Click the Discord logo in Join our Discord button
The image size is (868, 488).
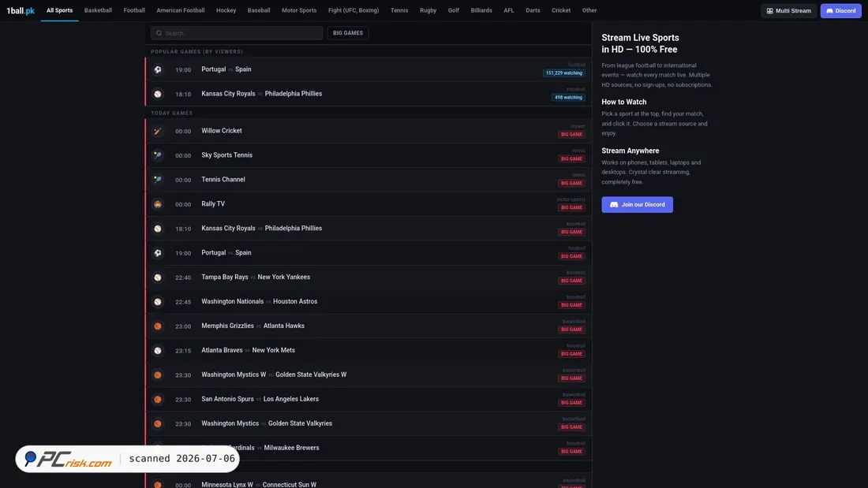[x=614, y=205]
